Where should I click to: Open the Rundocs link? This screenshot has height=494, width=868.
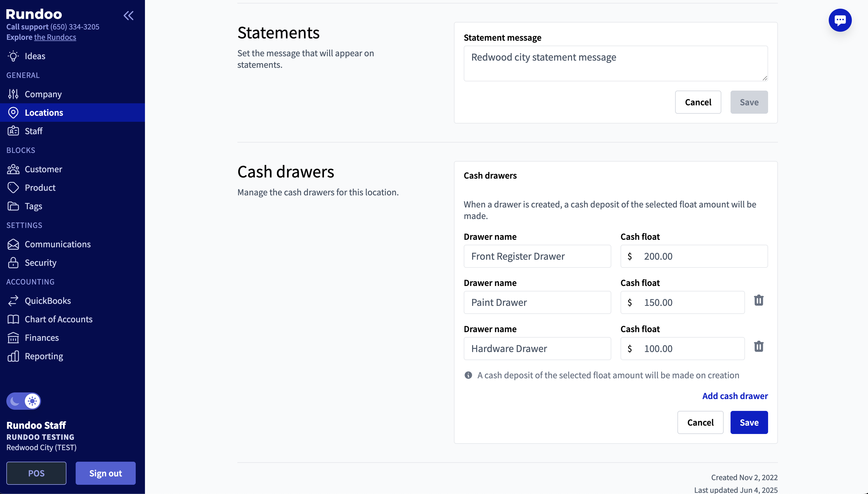point(55,37)
